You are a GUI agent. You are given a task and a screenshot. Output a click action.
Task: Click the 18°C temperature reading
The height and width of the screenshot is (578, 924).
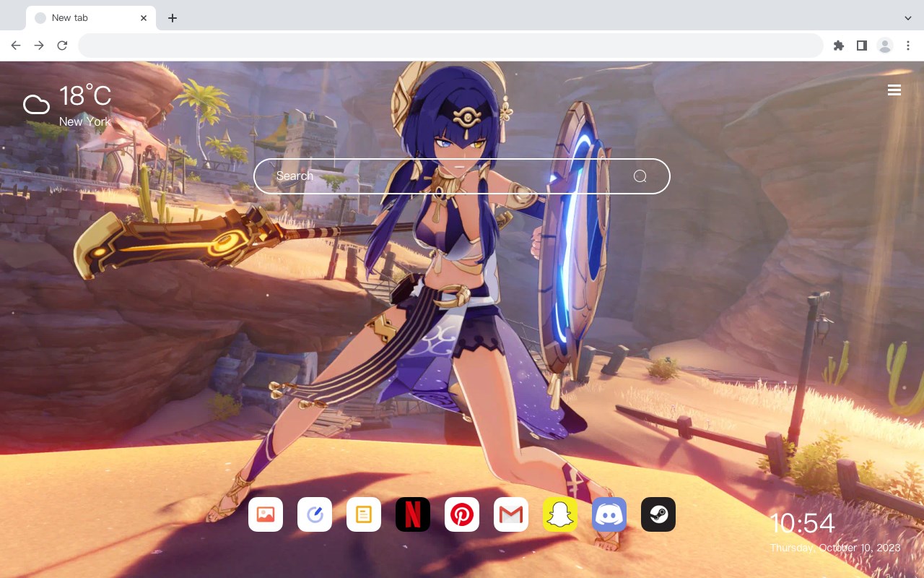click(85, 96)
